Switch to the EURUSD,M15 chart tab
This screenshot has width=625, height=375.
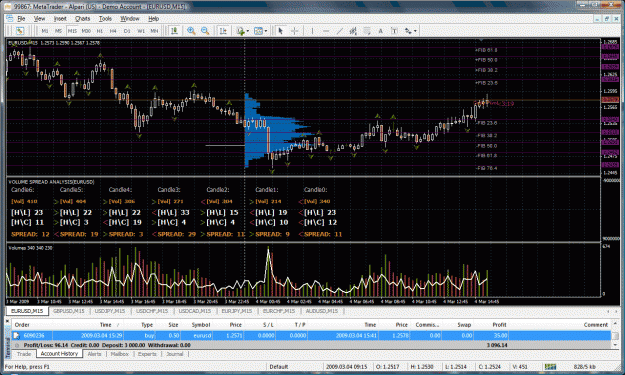(27, 311)
